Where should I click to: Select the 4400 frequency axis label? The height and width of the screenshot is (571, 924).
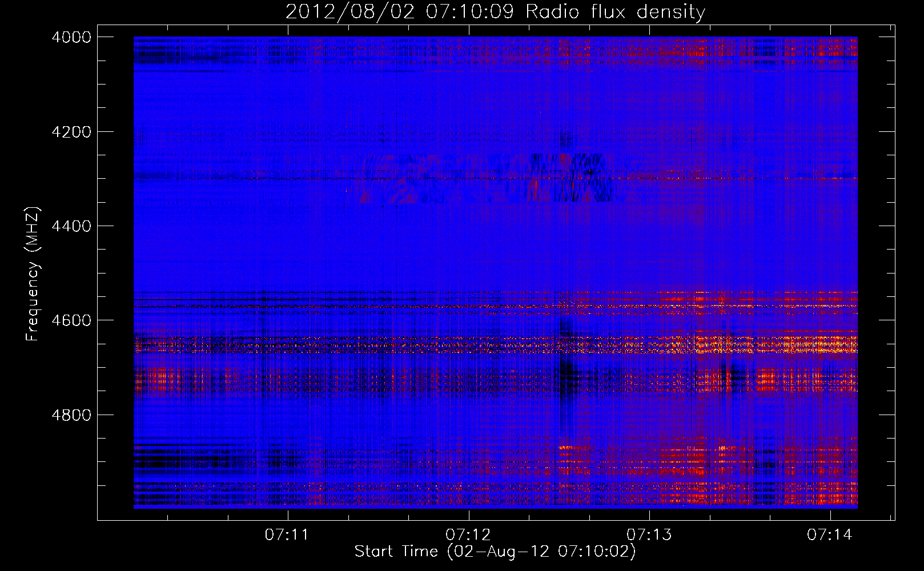click(x=71, y=226)
